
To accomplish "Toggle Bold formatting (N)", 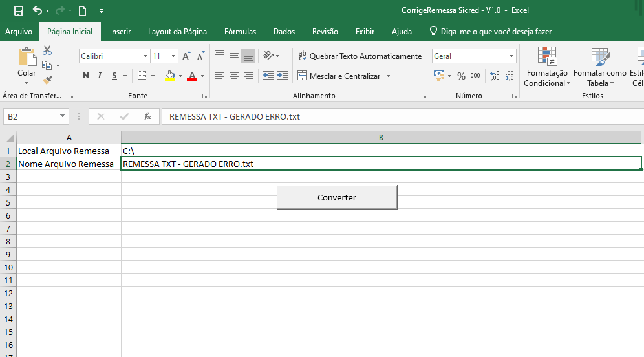I will (86, 76).
